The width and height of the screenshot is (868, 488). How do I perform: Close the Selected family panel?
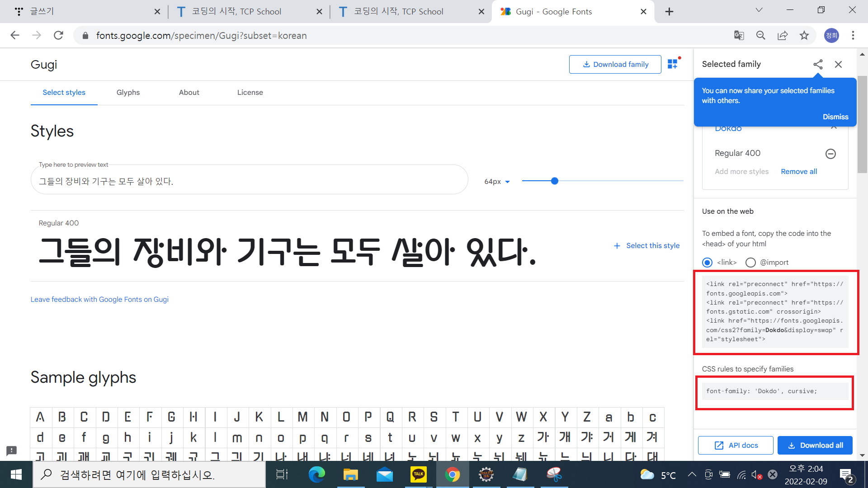click(838, 64)
